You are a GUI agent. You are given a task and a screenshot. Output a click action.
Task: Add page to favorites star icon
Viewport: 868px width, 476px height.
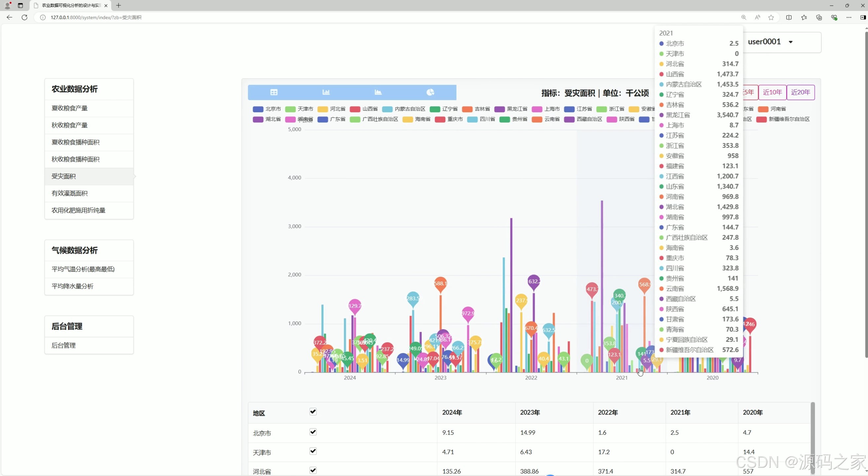tap(771, 18)
